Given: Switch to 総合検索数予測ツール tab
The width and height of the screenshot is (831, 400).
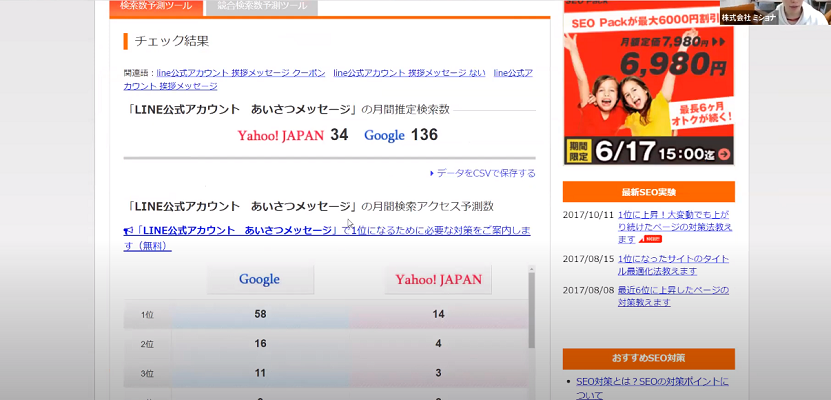Looking at the screenshot, I should pos(262,7).
